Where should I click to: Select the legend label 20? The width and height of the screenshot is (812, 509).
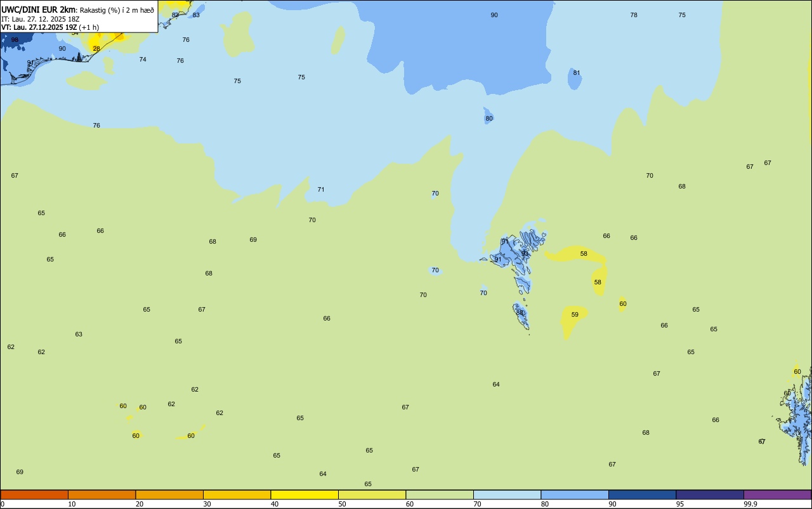(x=140, y=504)
